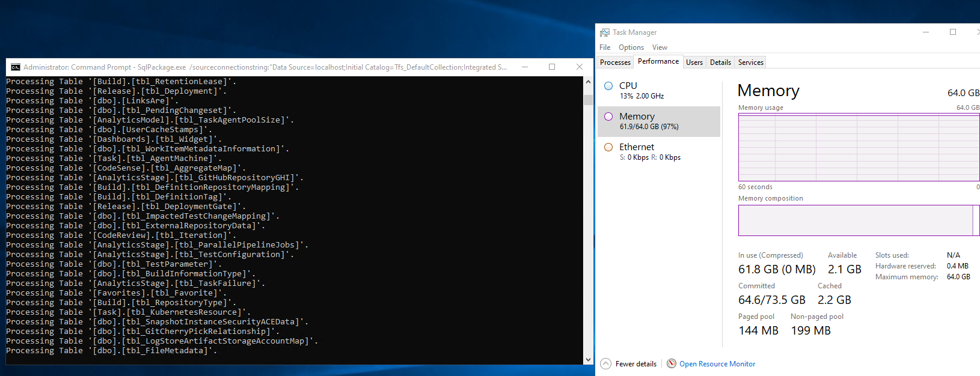This screenshot has width=980, height=376.
Task: Click the Non-paged pool 199 MB value
Action: [x=810, y=331]
